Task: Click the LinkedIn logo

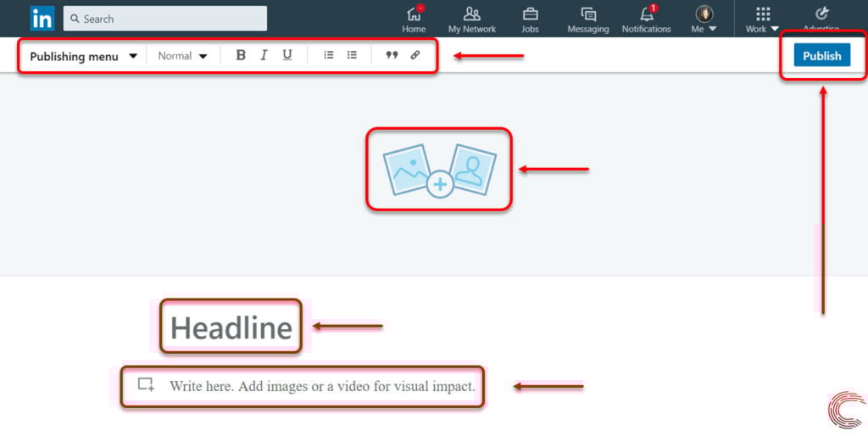Action: [x=42, y=19]
